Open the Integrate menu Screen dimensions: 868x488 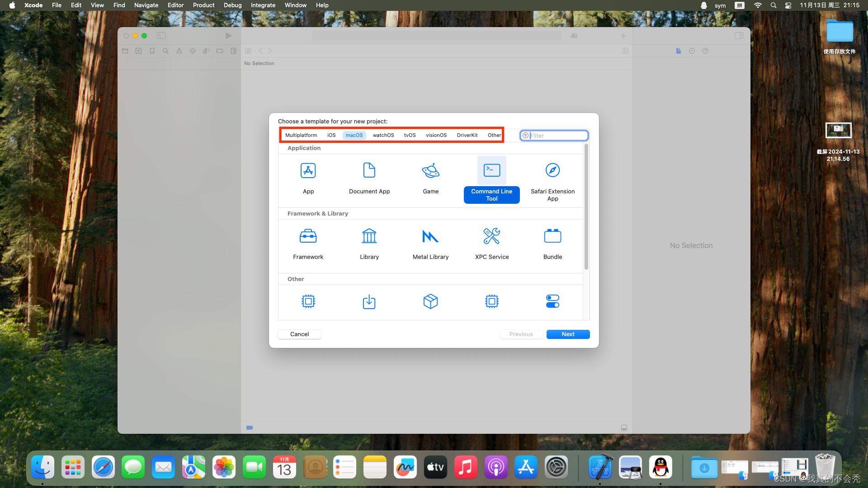[263, 5]
